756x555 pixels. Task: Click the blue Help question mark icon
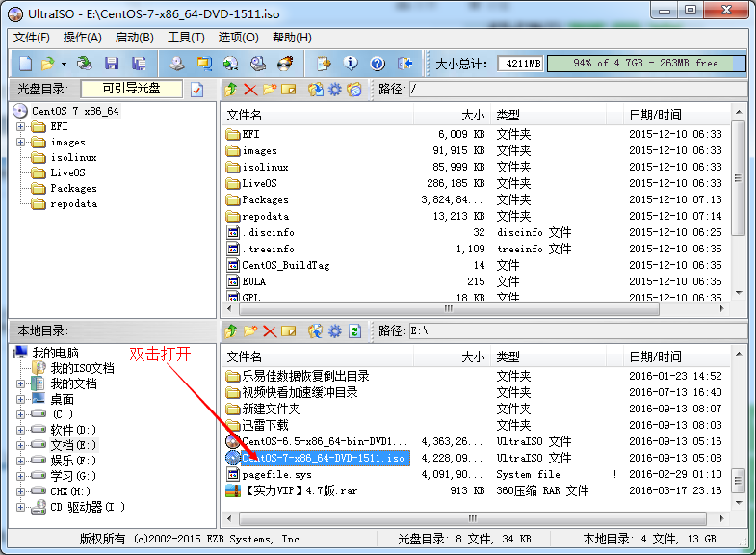(x=378, y=64)
